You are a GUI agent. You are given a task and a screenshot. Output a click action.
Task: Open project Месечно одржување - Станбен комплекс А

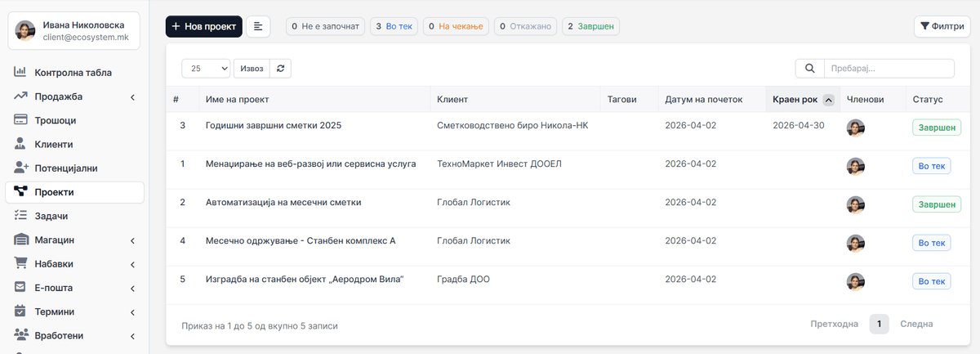(301, 240)
